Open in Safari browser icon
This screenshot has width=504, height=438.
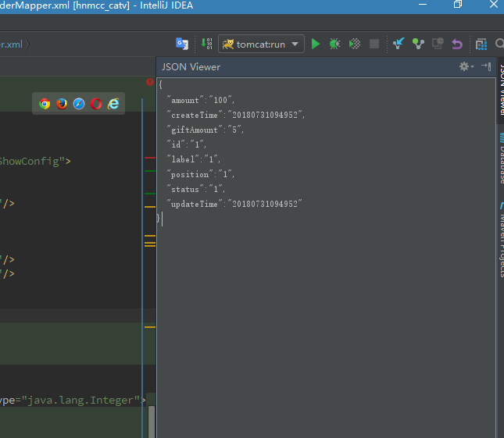click(79, 104)
